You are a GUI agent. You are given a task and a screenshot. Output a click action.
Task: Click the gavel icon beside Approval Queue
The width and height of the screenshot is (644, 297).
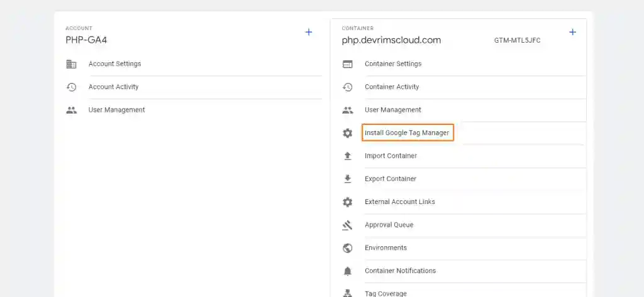coord(347,225)
